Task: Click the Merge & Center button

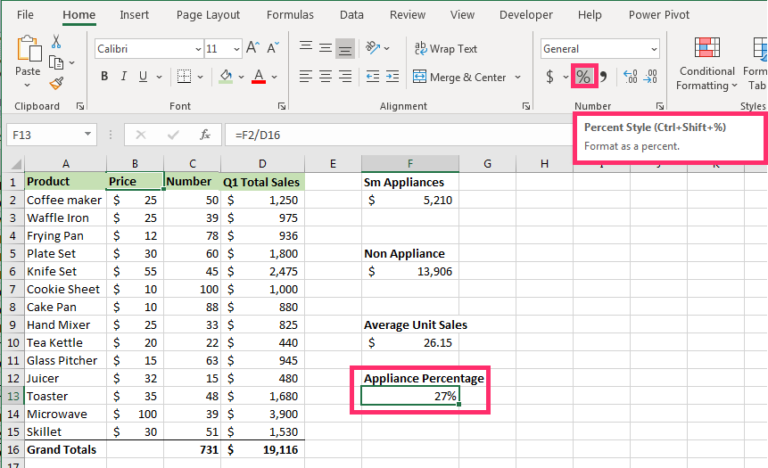Action: coord(460,77)
